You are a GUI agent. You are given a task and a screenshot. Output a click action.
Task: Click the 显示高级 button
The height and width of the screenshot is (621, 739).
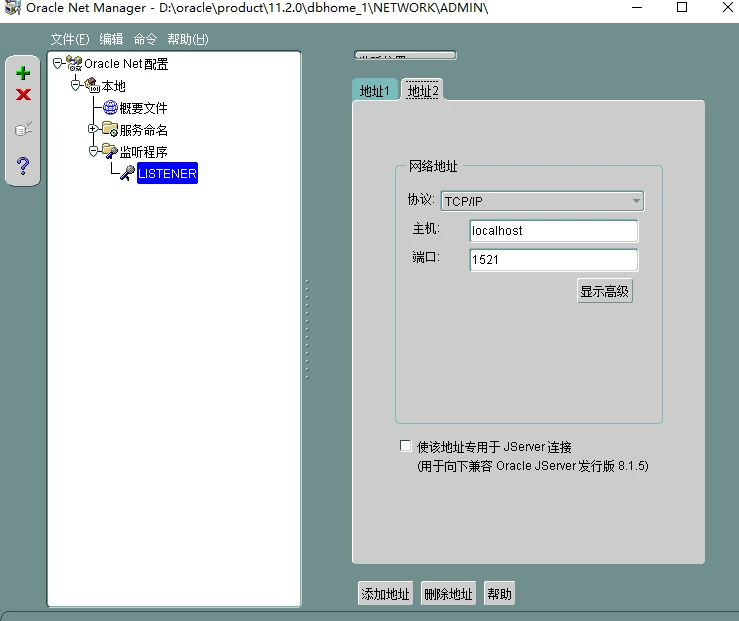coord(605,291)
